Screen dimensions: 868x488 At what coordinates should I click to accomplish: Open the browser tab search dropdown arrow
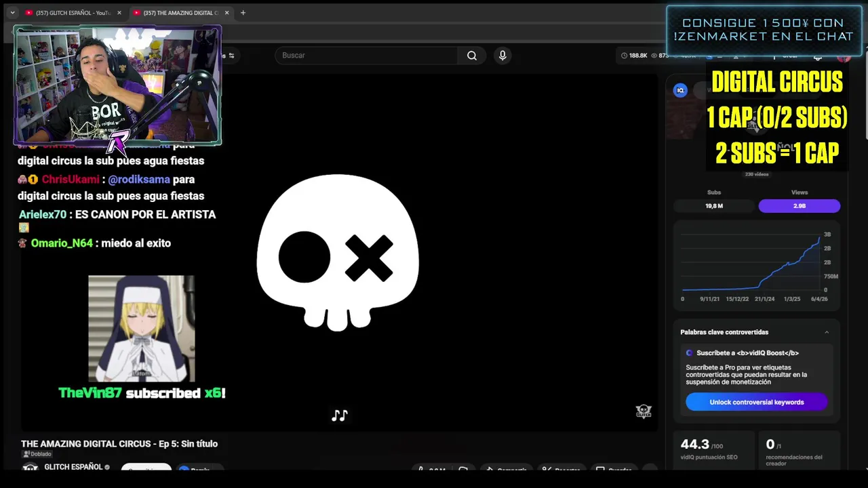click(x=12, y=12)
